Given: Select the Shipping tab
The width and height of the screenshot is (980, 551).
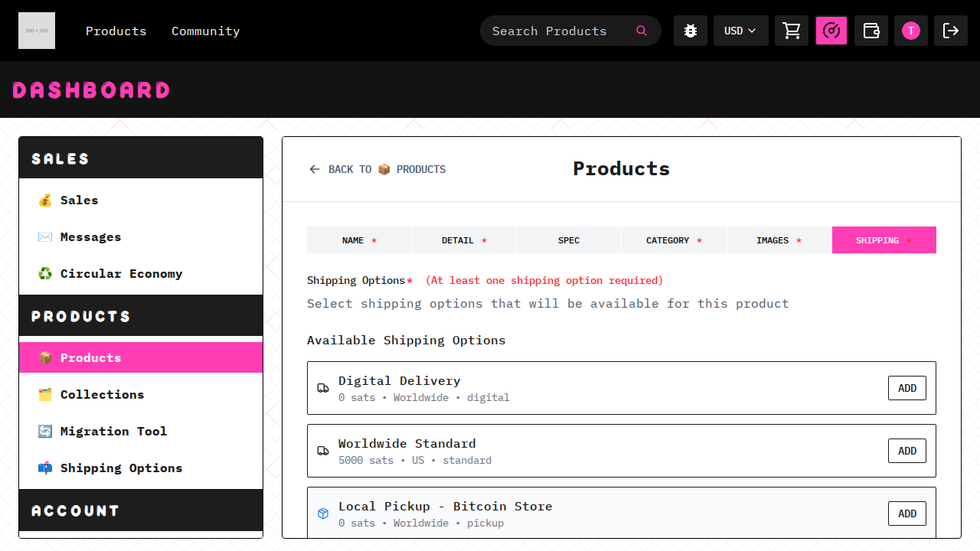Looking at the screenshot, I should tap(884, 240).
